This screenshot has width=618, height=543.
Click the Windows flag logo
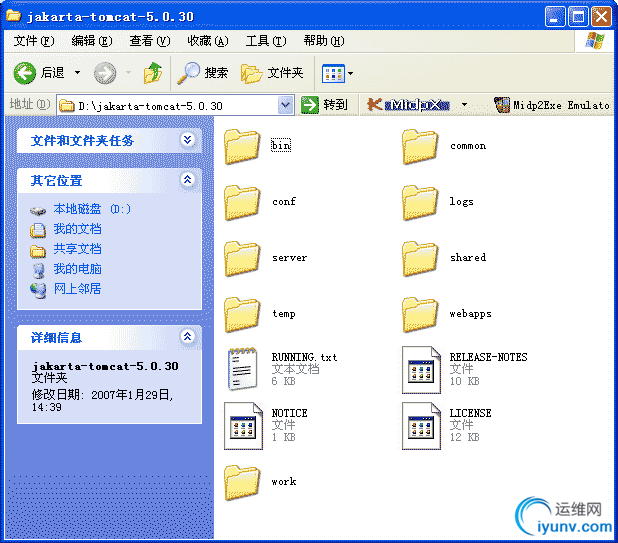[x=595, y=41]
